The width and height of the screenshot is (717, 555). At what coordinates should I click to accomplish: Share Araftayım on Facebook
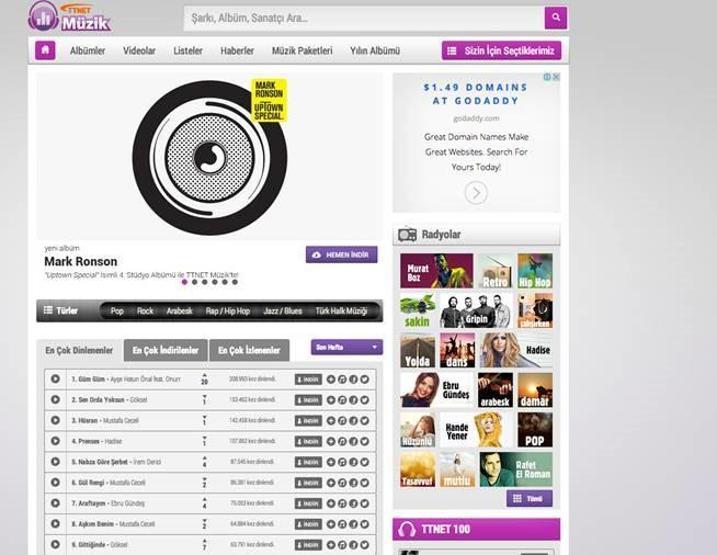tap(353, 503)
